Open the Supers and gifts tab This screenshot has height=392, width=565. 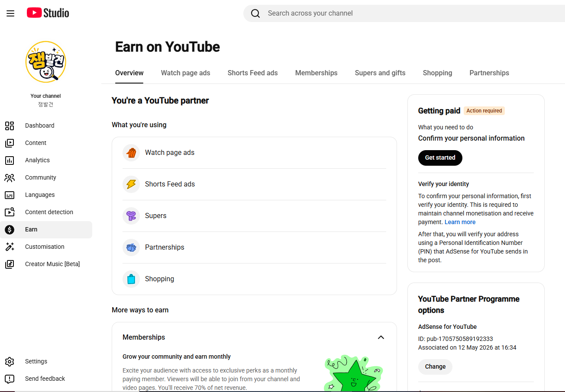pyautogui.click(x=380, y=73)
